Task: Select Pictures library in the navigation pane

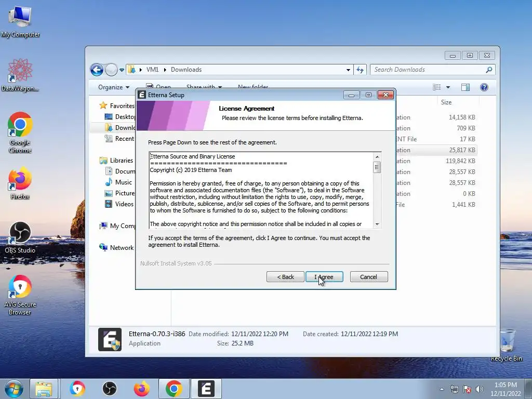Action: pos(120,193)
